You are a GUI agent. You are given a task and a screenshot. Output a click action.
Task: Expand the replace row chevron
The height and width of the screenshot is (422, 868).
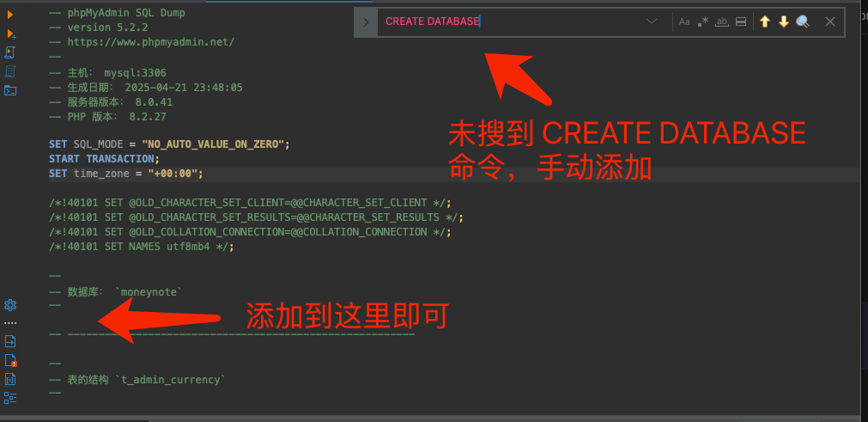pos(367,21)
